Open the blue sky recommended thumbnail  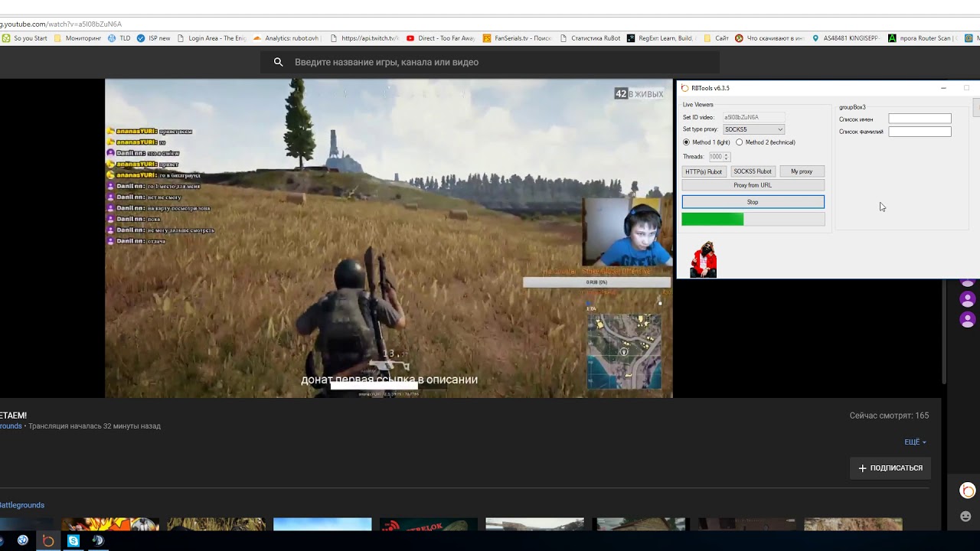click(x=322, y=524)
